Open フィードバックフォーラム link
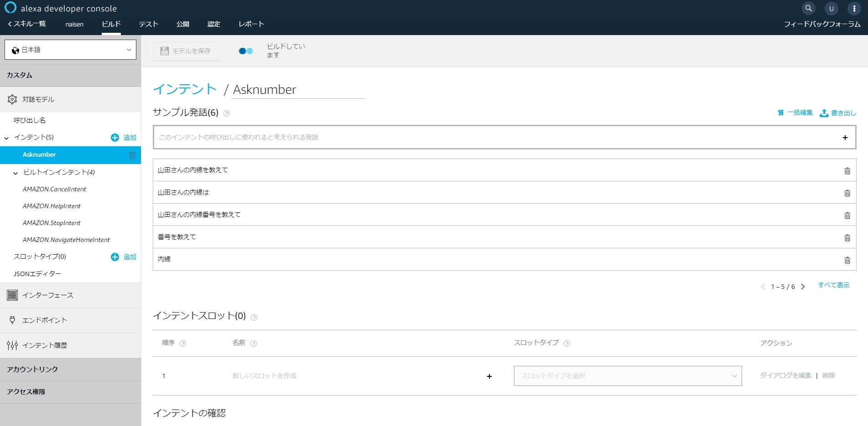This screenshot has height=426, width=868. click(x=822, y=24)
